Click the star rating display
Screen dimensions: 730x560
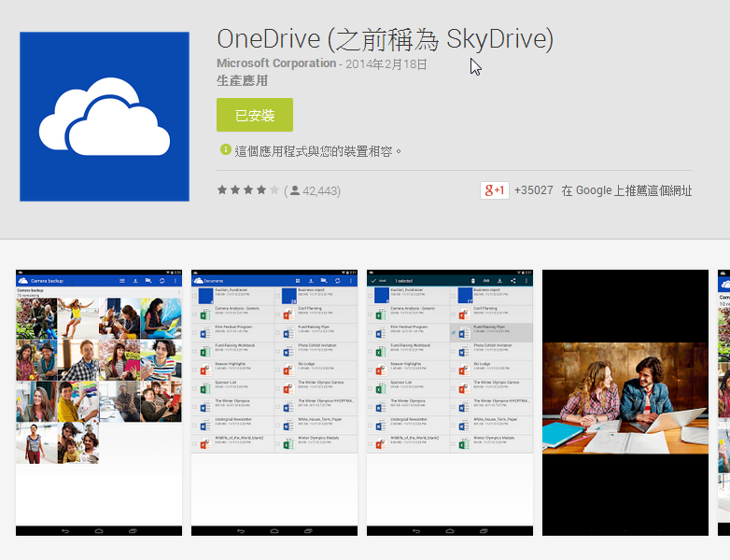point(248,189)
